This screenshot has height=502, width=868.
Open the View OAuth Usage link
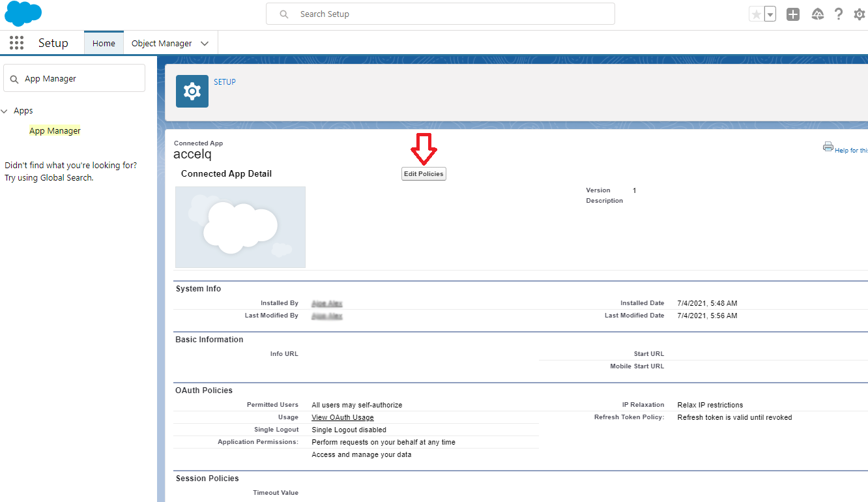pyautogui.click(x=343, y=417)
